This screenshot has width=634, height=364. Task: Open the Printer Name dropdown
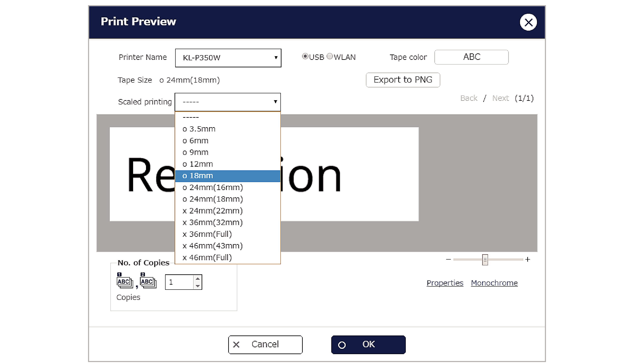[x=228, y=58]
